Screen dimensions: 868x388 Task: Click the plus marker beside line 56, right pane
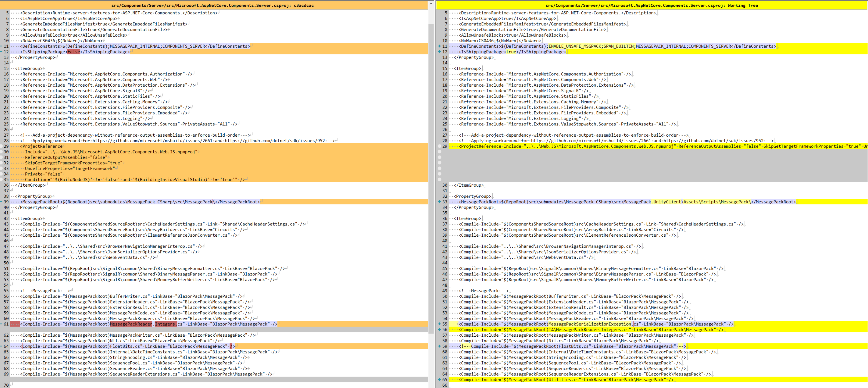point(439,330)
